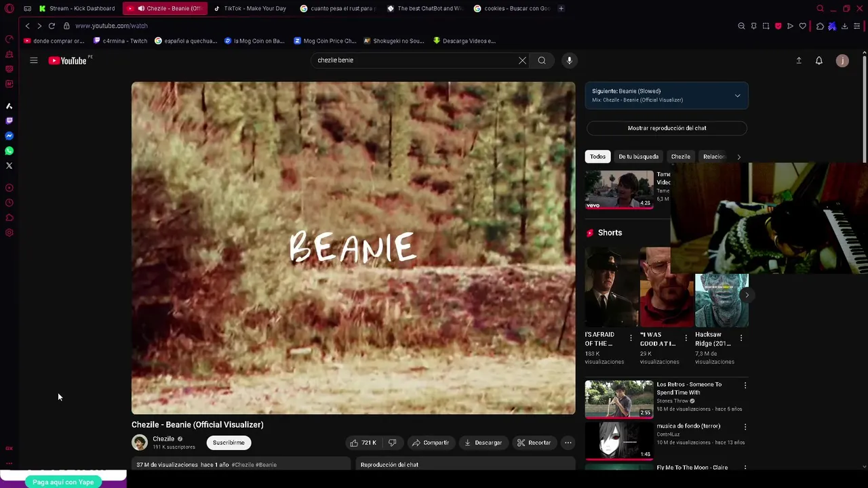The width and height of the screenshot is (868, 488).
Task: Open options for "I WAS GOOD AT I... short
Action: point(686,338)
